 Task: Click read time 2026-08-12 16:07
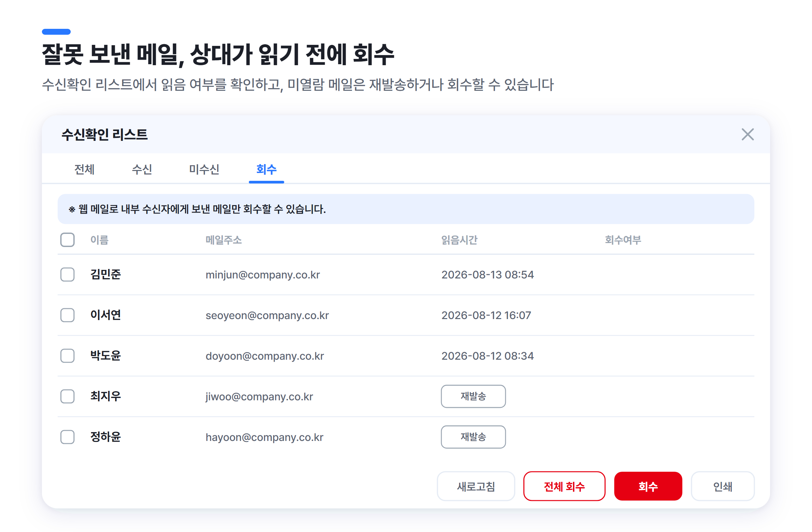(486, 315)
